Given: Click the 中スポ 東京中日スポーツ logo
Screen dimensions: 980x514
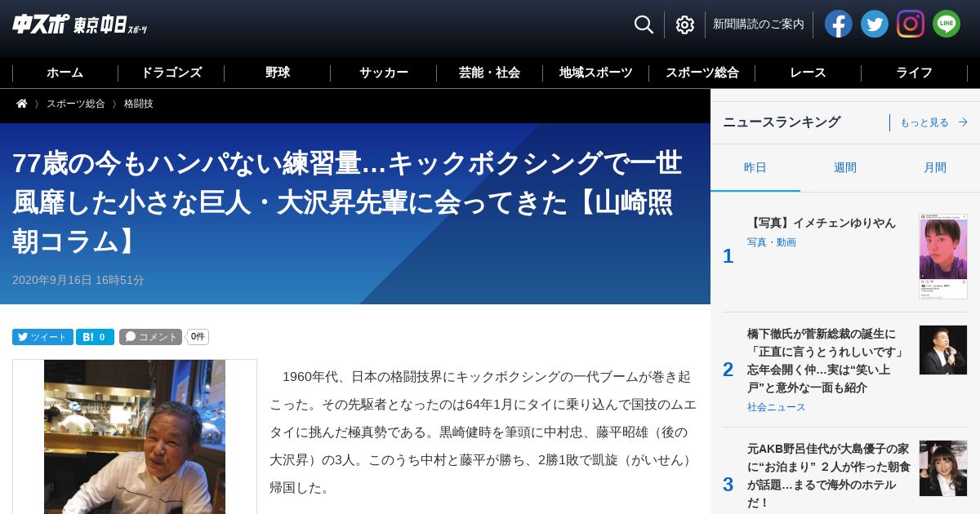Looking at the screenshot, I should [80, 24].
